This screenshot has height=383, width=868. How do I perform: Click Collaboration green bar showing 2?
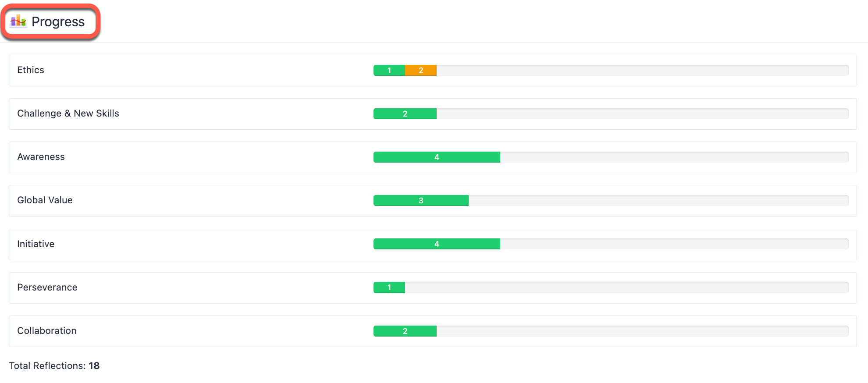405,331
